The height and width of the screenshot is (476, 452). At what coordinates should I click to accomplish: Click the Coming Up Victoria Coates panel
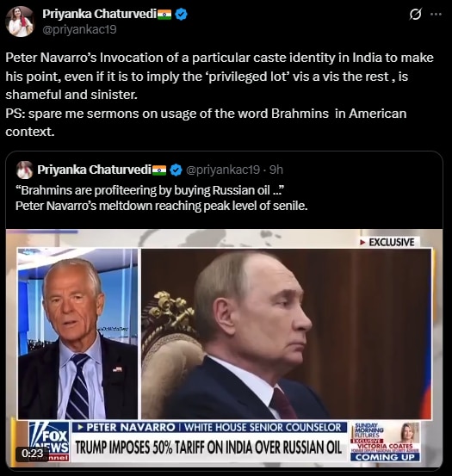tap(385, 442)
